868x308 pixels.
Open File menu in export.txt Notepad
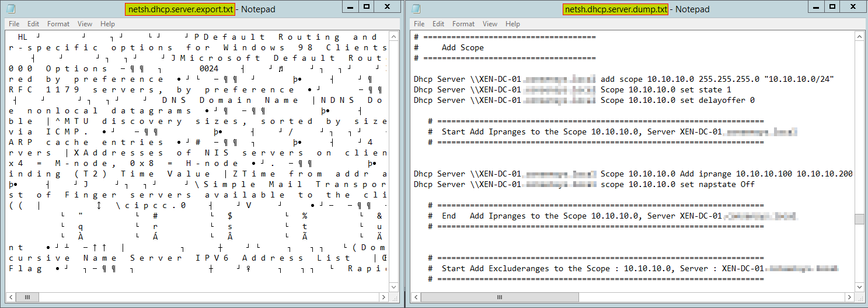(14, 24)
